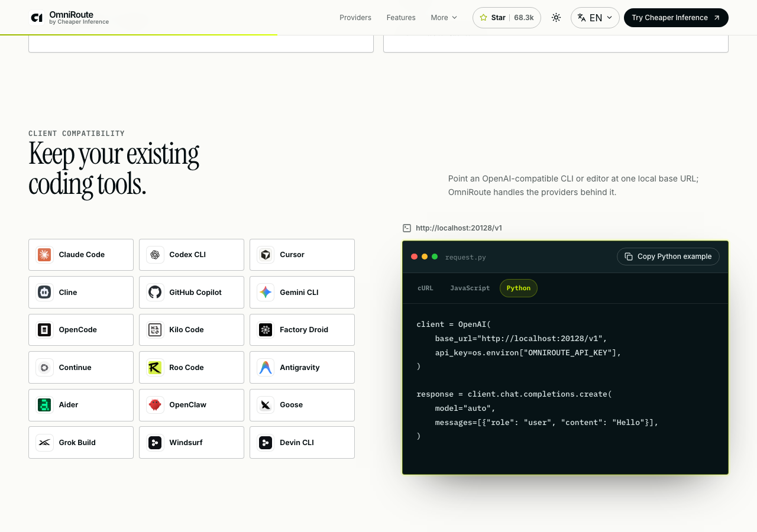
Task: Pick the Factory Droid icon
Action: pos(266,330)
